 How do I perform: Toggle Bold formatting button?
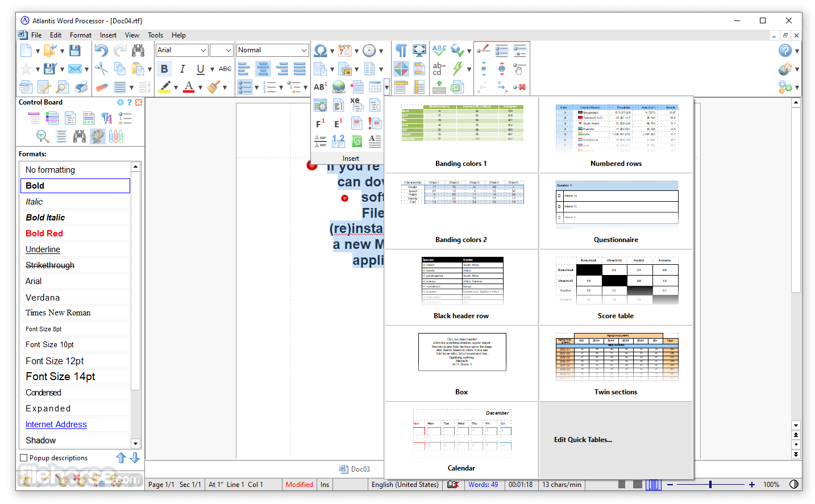[164, 69]
